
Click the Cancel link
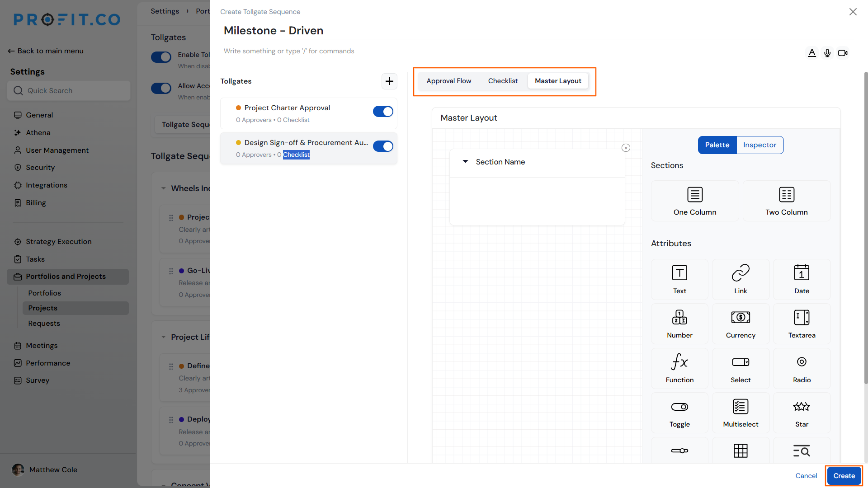coord(806,476)
